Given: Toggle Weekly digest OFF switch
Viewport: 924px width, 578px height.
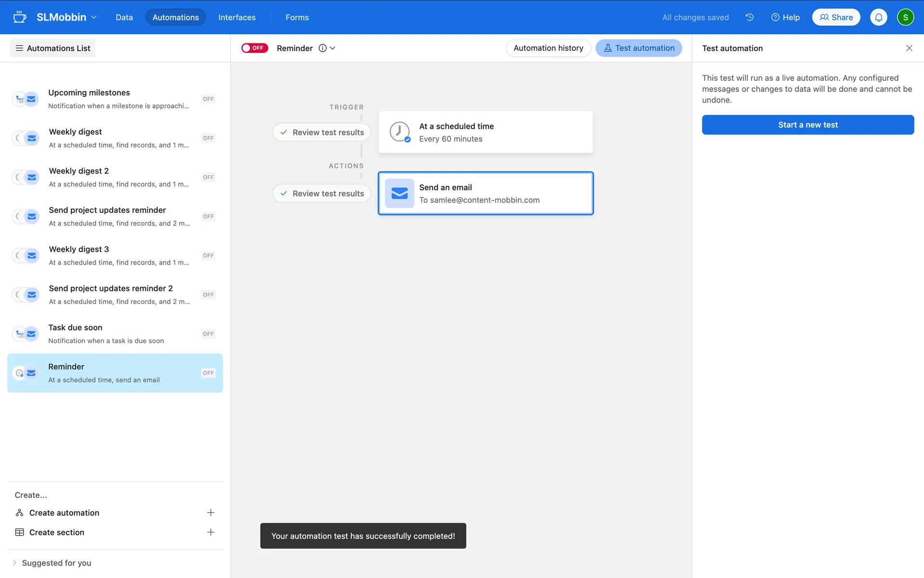Looking at the screenshot, I should (208, 138).
